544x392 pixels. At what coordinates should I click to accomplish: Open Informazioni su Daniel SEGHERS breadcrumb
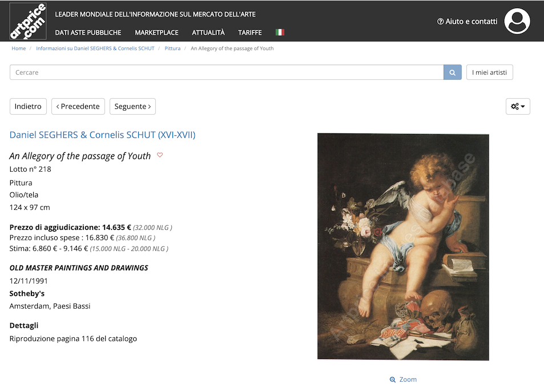[95, 49]
